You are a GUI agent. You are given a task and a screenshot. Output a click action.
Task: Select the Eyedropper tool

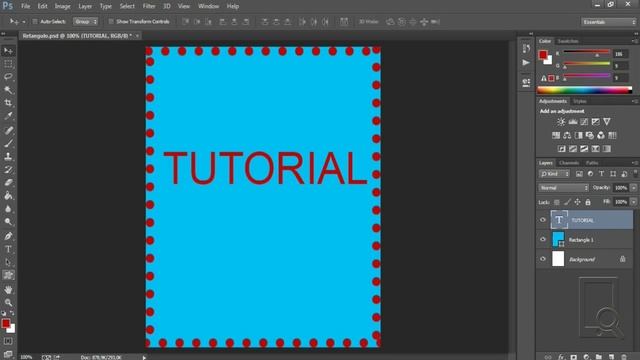click(x=8, y=116)
